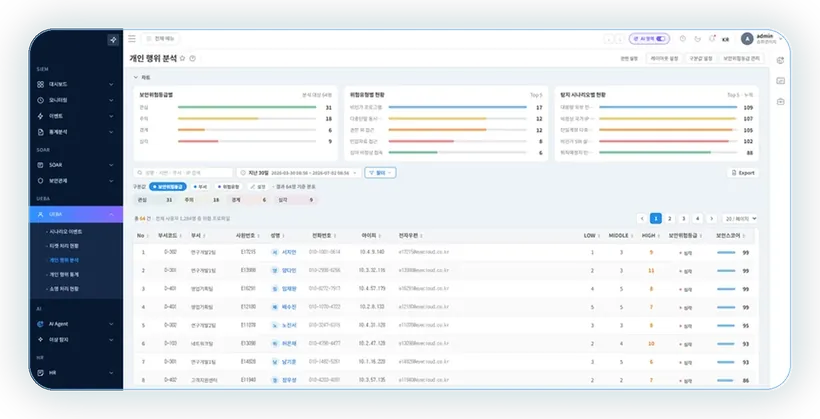
Task: Click the sidebar logo icon at top
Action: (x=113, y=40)
